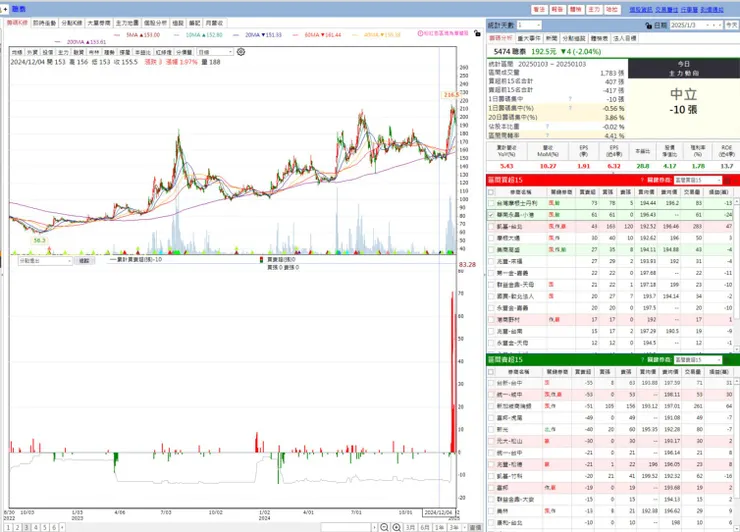The image size is (740, 532).
Task: Click the 融資 indicator button
Action: [78, 52]
